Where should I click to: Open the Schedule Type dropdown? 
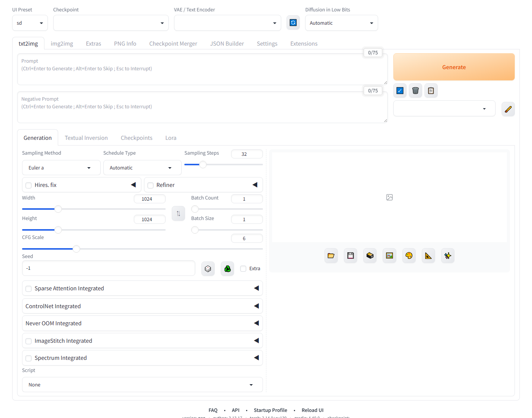point(142,168)
